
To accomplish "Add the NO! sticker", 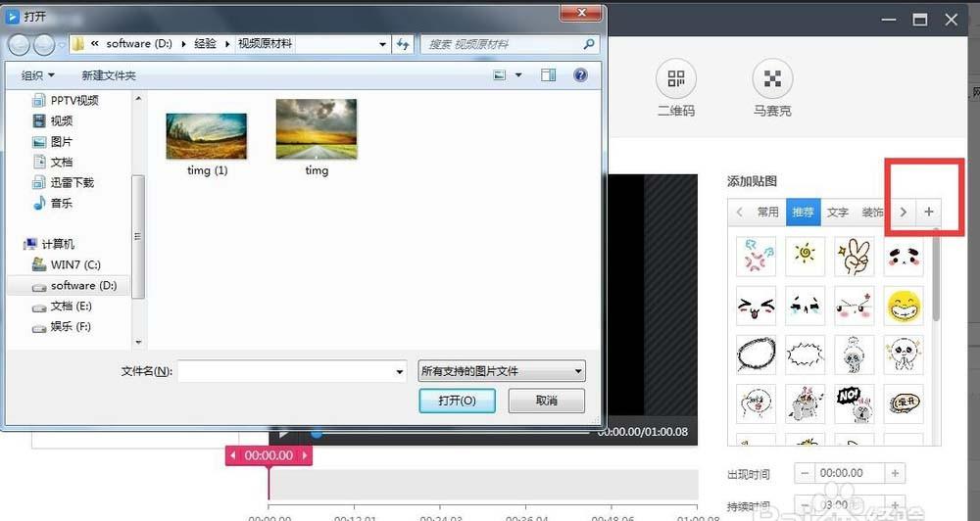I will 855,401.
